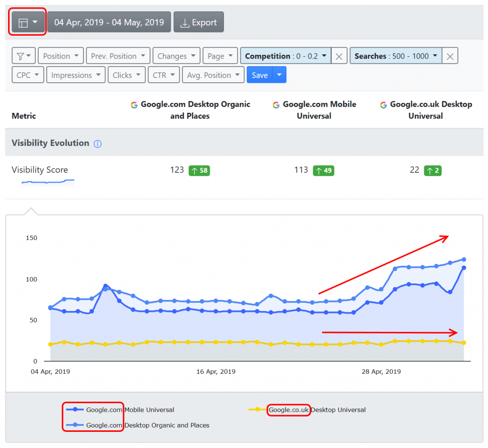This screenshot has height=448, width=488.
Task: Open the Changes filter dropdown
Action: coord(176,56)
